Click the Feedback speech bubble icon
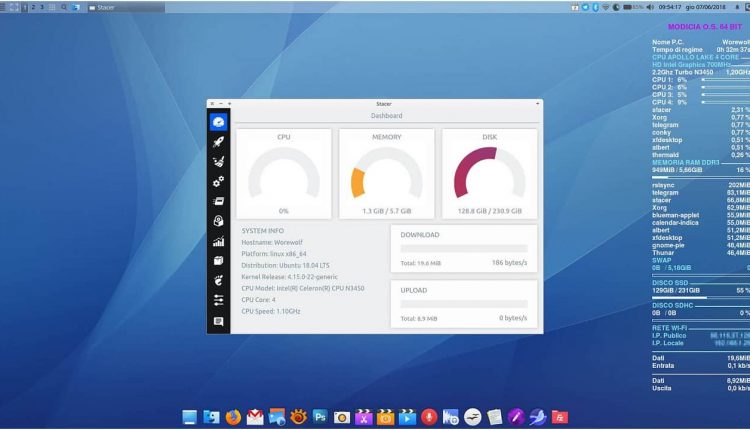750x430 pixels. coord(218,321)
